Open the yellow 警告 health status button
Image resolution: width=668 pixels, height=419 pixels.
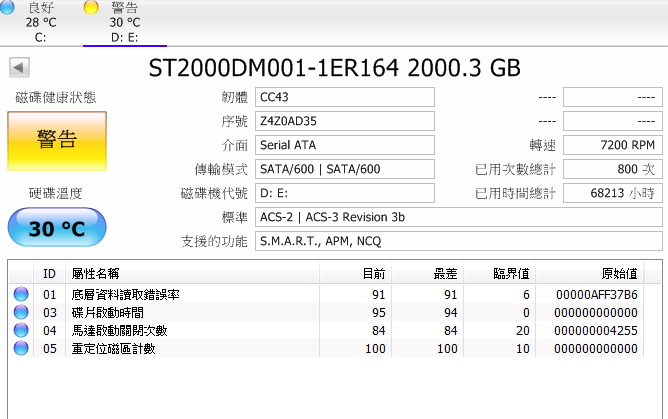(x=57, y=141)
